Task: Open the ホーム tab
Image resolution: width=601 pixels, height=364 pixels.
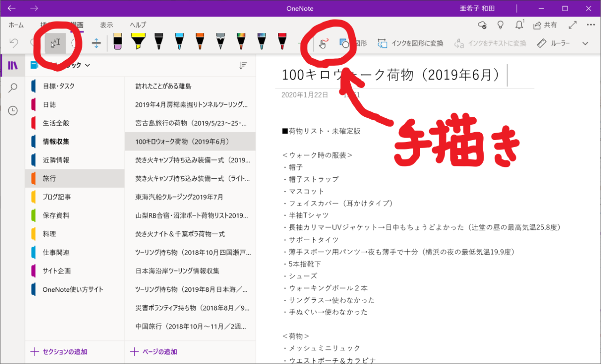Action: click(x=16, y=25)
